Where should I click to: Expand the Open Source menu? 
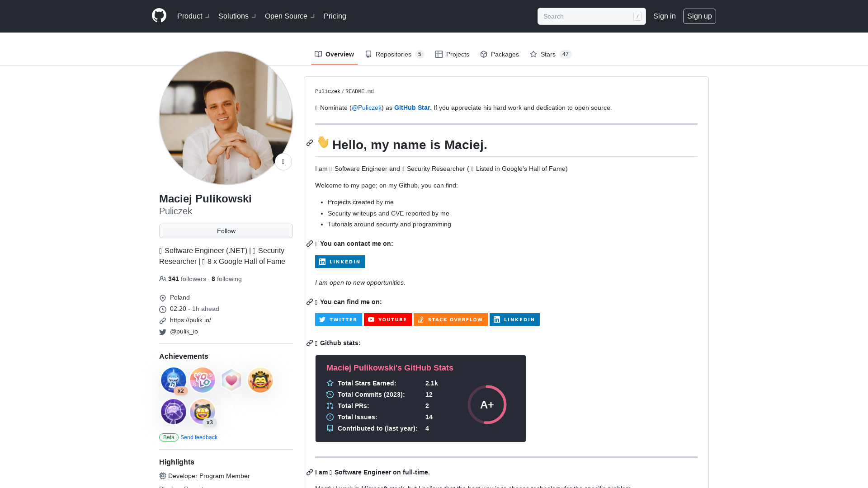pos(290,16)
